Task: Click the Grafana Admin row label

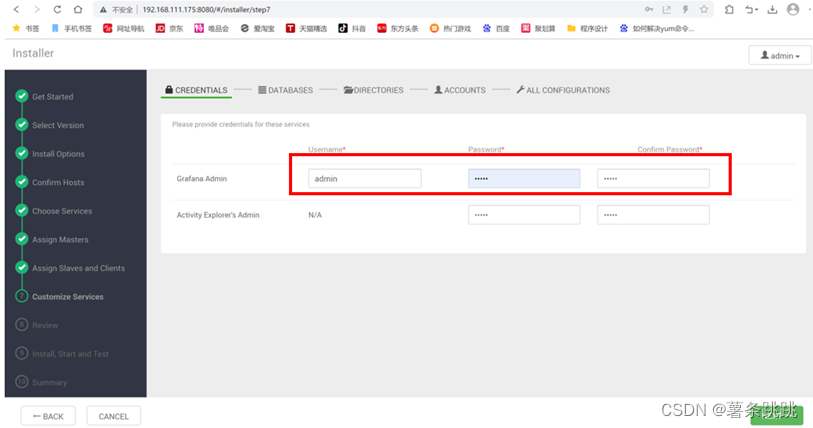Action: [x=202, y=178]
